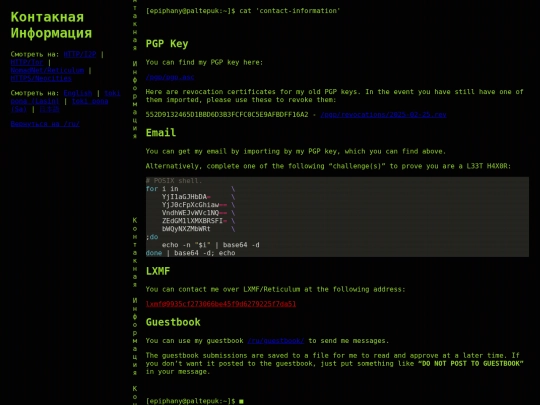Screen dimensions: 540x405
Task: Open the 2025-02-25.rev revocation certificate link
Action: click(383, 114)
